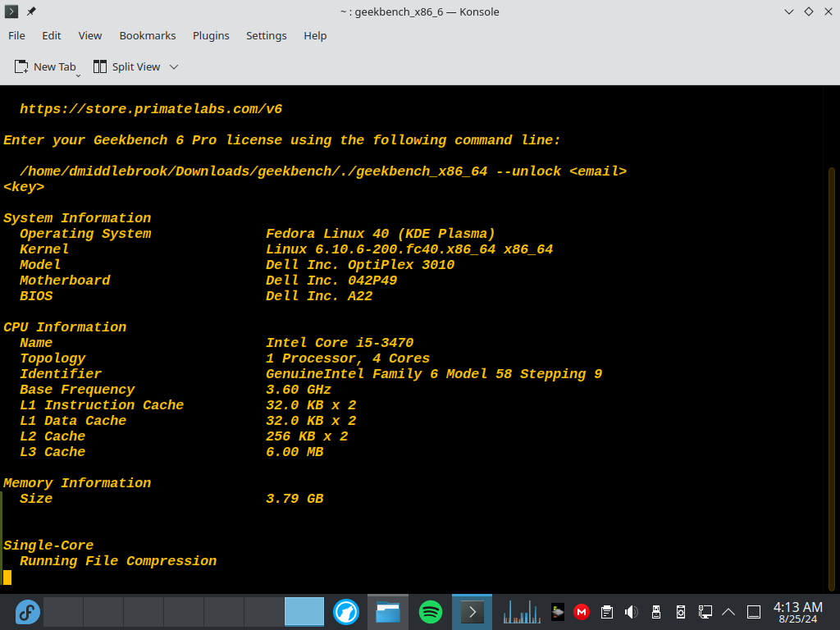Open the Konsole window menu icon
The width and height of the screenshot is (840, 630).
[x=11, y=11]
